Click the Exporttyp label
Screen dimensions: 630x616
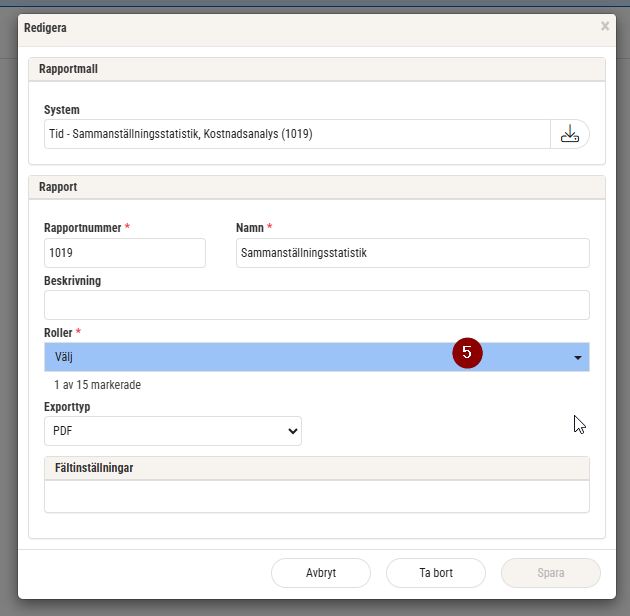click(67, 407)
